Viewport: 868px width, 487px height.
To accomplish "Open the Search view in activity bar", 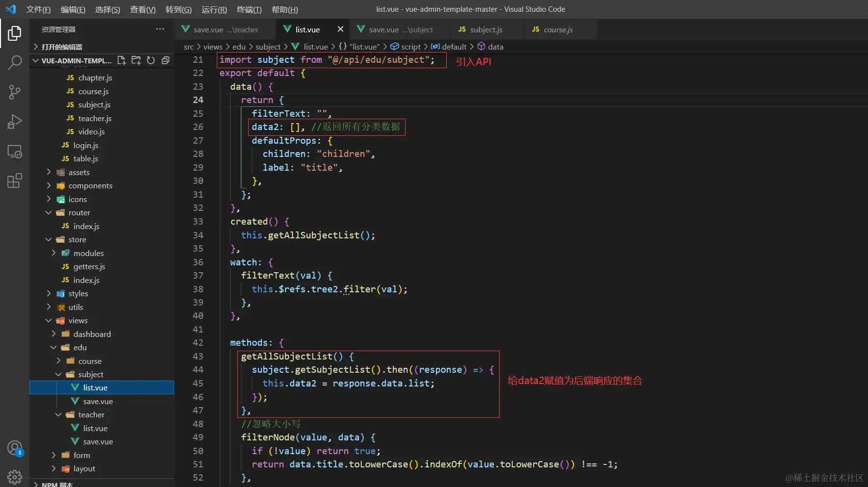I will pos(15,63).
